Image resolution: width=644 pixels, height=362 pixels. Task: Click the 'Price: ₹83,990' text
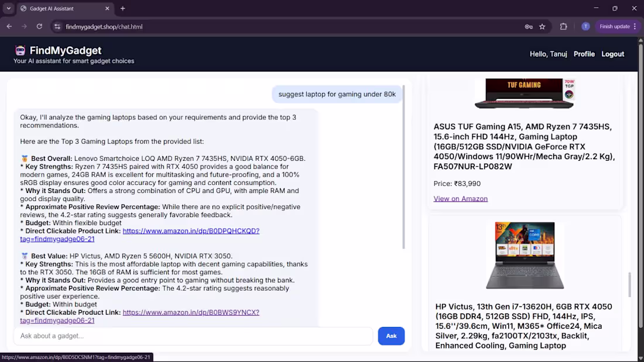[x=457, y=184]
